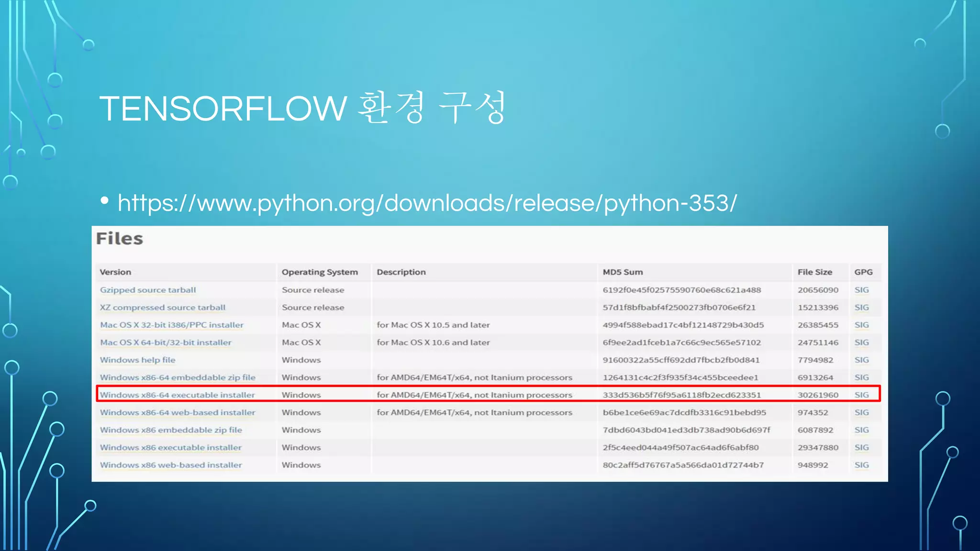Click Windows x86-64 embeddable zip file
Screen dimensions: 980x551
click(x=178, y=377)
